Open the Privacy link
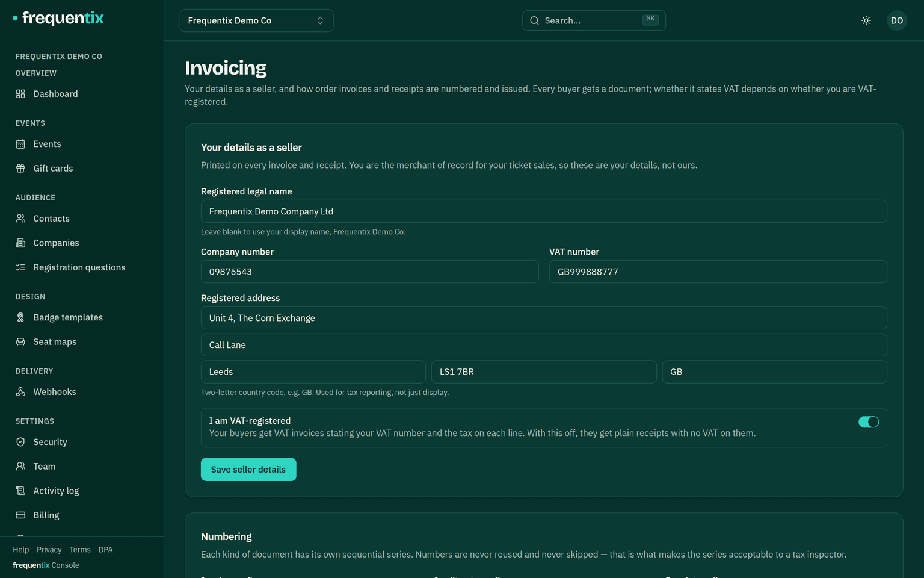 coord(49,550)
